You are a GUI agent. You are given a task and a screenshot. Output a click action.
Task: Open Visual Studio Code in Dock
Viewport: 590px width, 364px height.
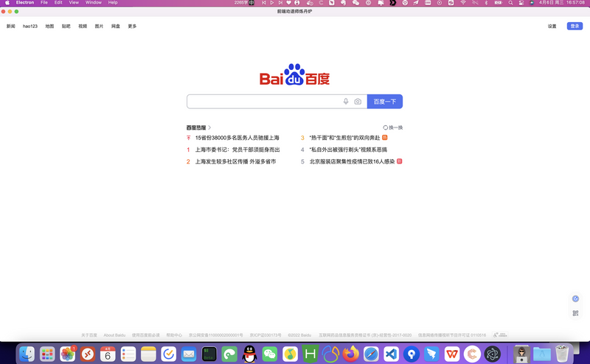[392, 354]
